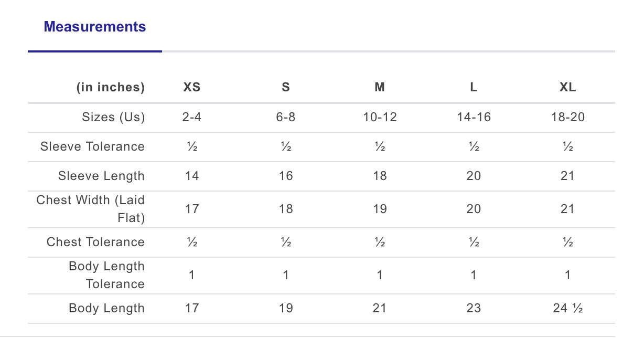Image resolution: width=644 pixels, height=338 pixels.
Task: Select the S sleeve length value 16
Action: (x=286, y=176)
